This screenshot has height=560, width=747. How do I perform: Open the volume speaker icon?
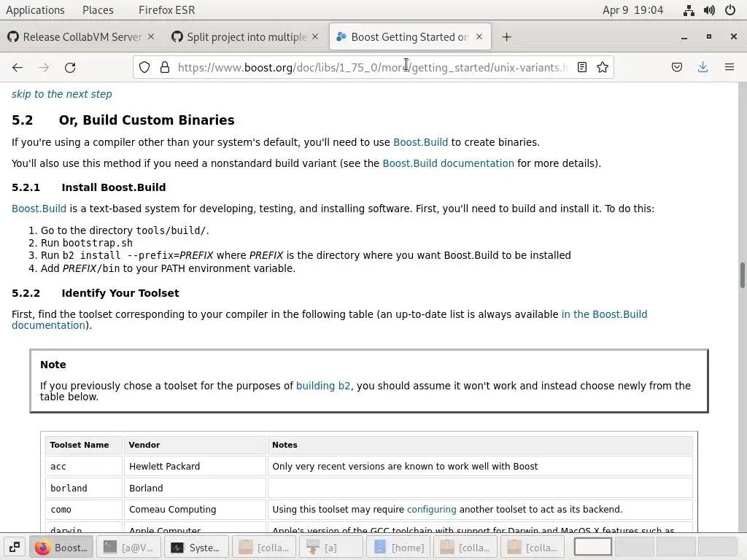pos(709,10)
